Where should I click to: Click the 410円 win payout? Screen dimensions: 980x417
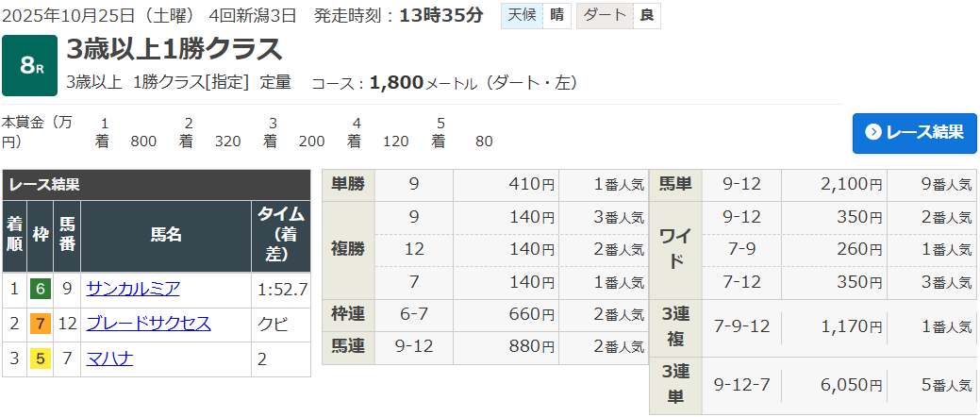point(531,184)
